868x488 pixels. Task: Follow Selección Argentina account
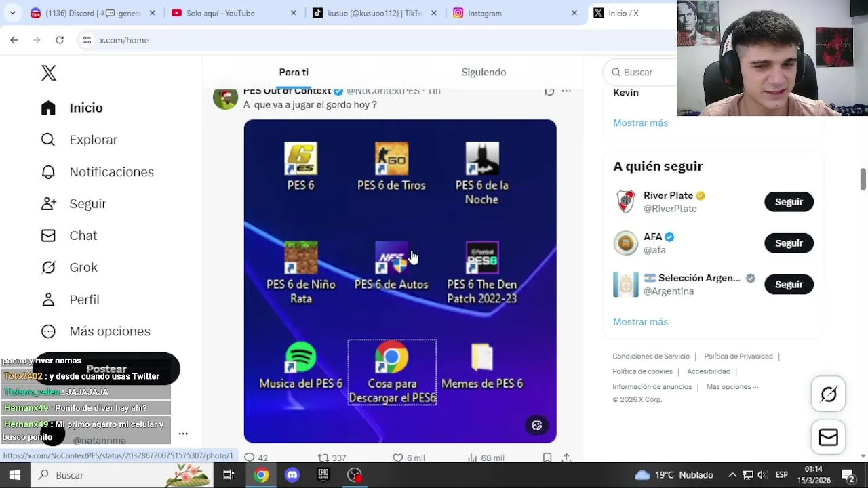(789, 285)
